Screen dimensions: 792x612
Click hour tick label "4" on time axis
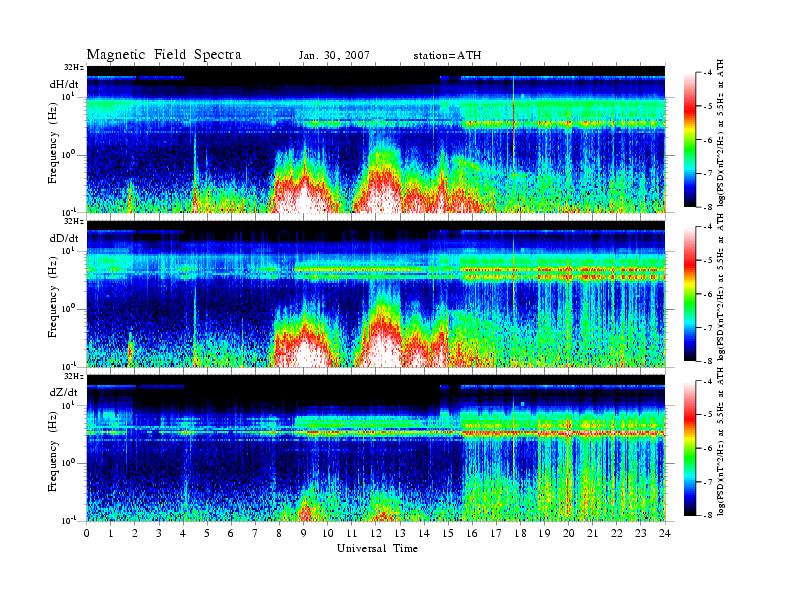pos(183,533)
